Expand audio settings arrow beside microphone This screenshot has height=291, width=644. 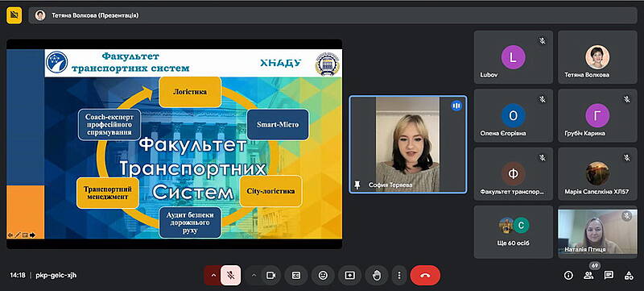tap(213, 276)
